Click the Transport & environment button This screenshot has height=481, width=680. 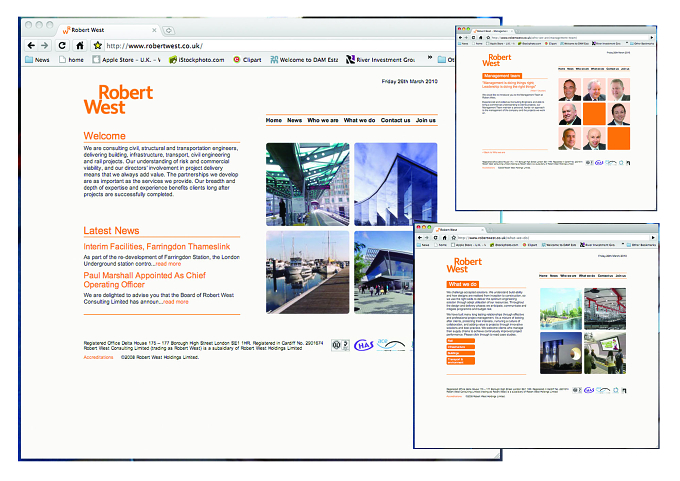click(x=461, y=360)
